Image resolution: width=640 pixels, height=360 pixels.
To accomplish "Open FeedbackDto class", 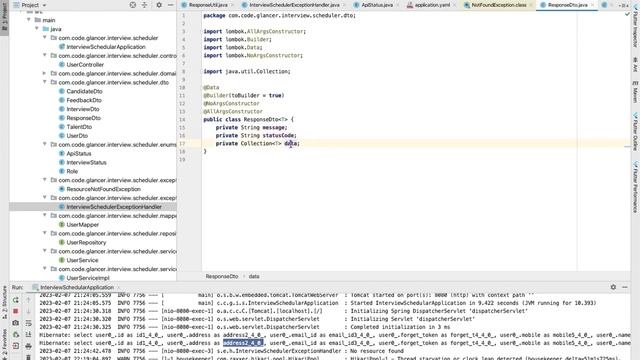I will [x=84, y=100].
